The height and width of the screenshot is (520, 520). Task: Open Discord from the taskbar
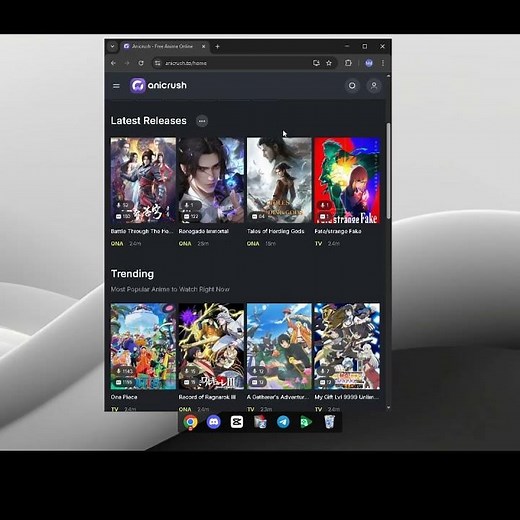pyautogui.click(x=214, y=422)
